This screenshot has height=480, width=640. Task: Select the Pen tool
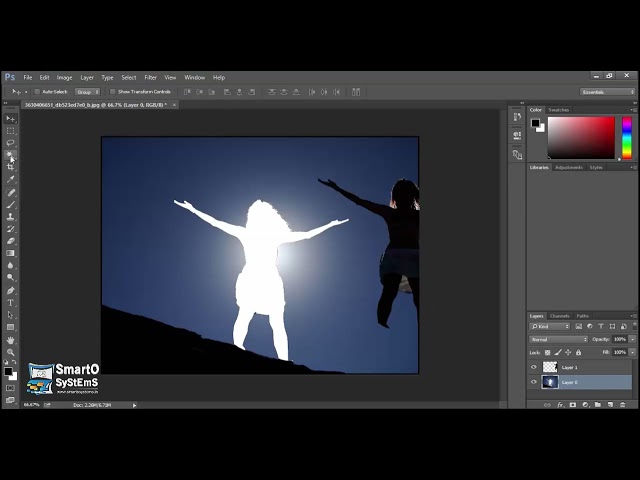(x=11, y=291)
